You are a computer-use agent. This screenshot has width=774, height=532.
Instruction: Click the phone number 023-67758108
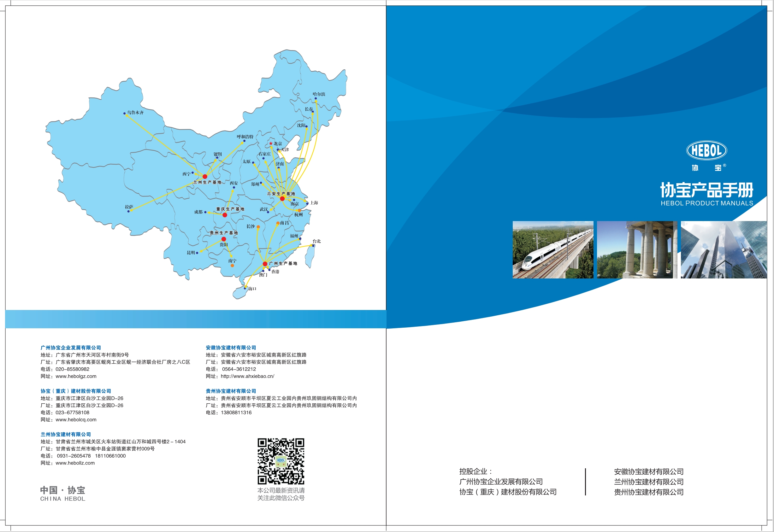pyautogui.click(x=72, y=413)
